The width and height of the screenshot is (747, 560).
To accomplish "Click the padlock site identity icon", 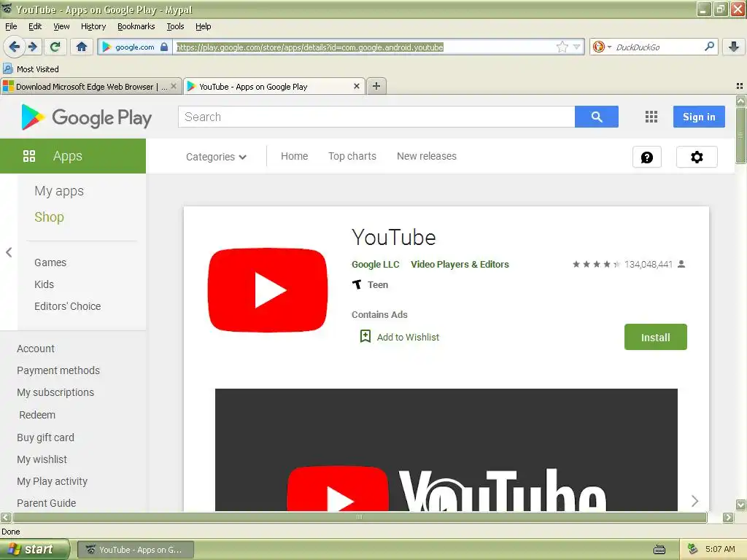I will click(x=164, y=47).
